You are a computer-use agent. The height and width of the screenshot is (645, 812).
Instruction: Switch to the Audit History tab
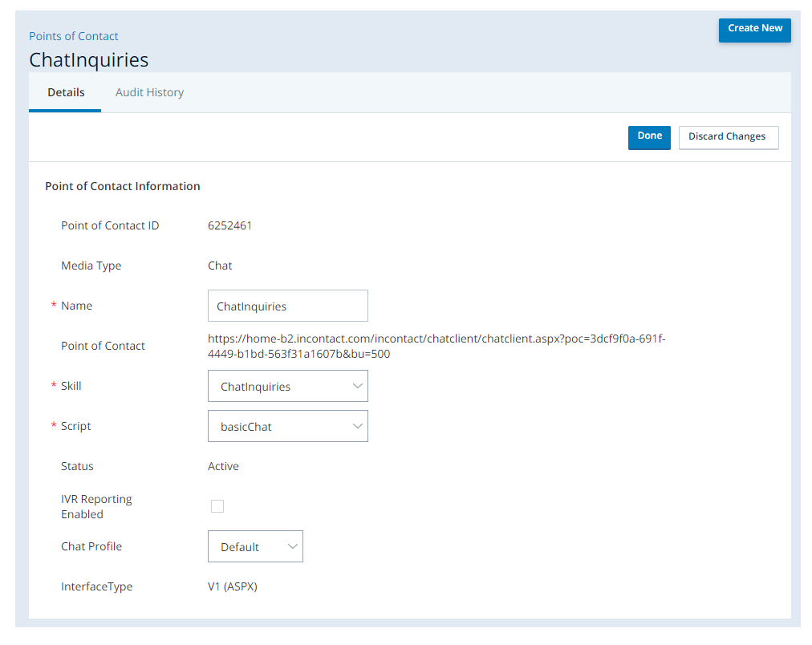pyautogui.click(x=149, y=93)
